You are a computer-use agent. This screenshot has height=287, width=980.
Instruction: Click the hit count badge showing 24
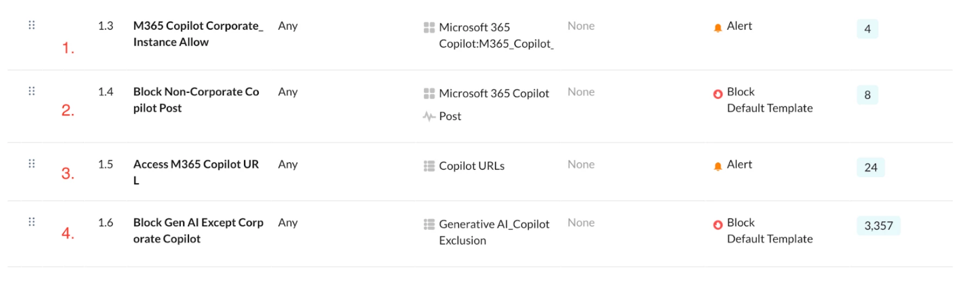(871, 167)
